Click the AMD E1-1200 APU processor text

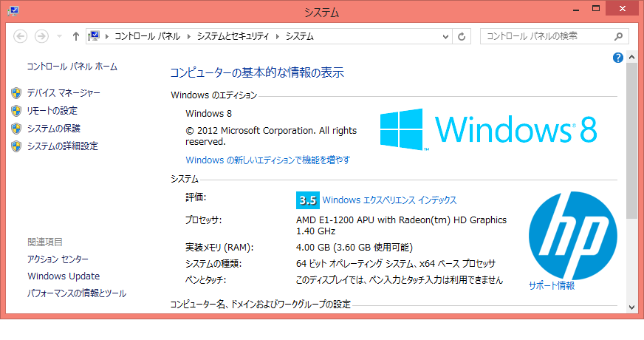[401, 225]
